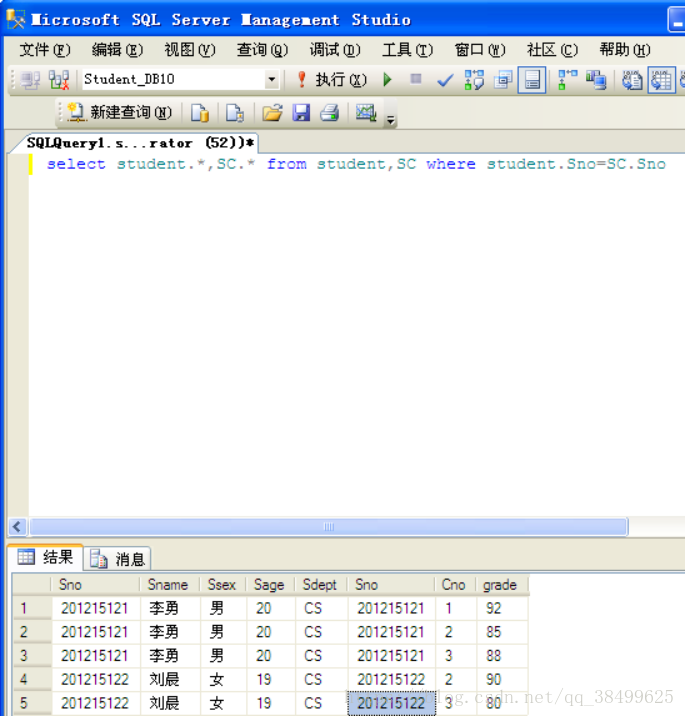Click the Query Options icon

click(503, 80)
